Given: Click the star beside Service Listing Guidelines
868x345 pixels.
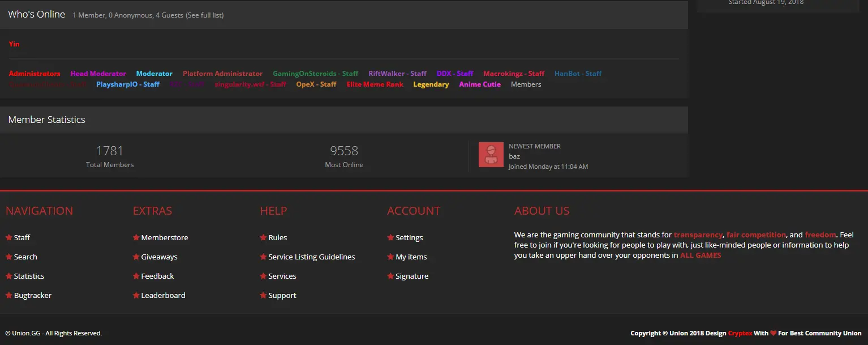Looking at the screenshot, I should pyautogui.click(x=264, y=257).
